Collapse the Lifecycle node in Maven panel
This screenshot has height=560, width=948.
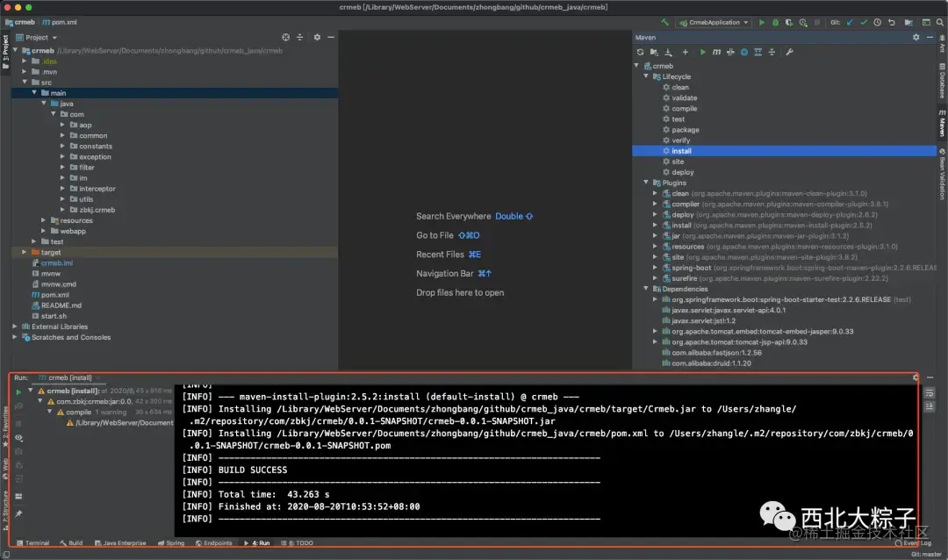point(646,76)
